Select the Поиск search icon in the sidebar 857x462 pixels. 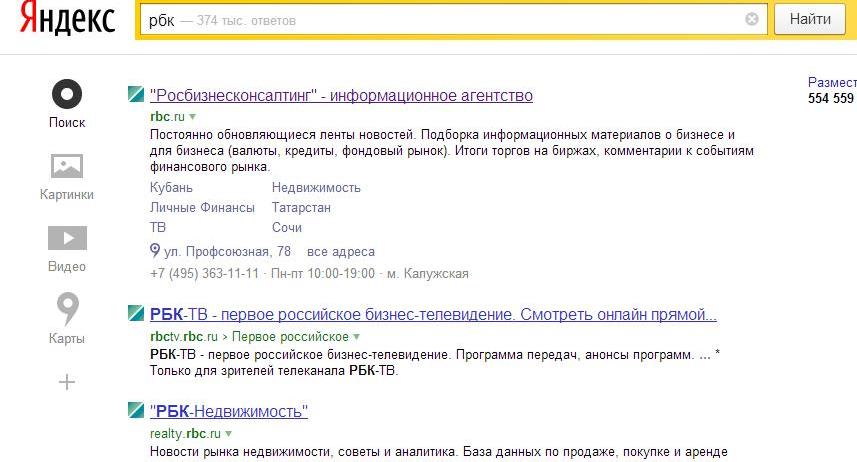coord(67,94)
